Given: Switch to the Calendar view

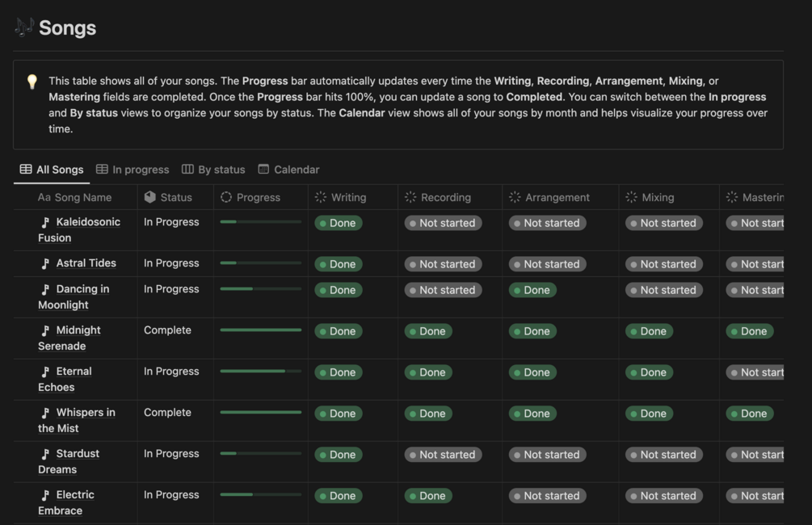Looking at the screenshot, I should point(289,170).
